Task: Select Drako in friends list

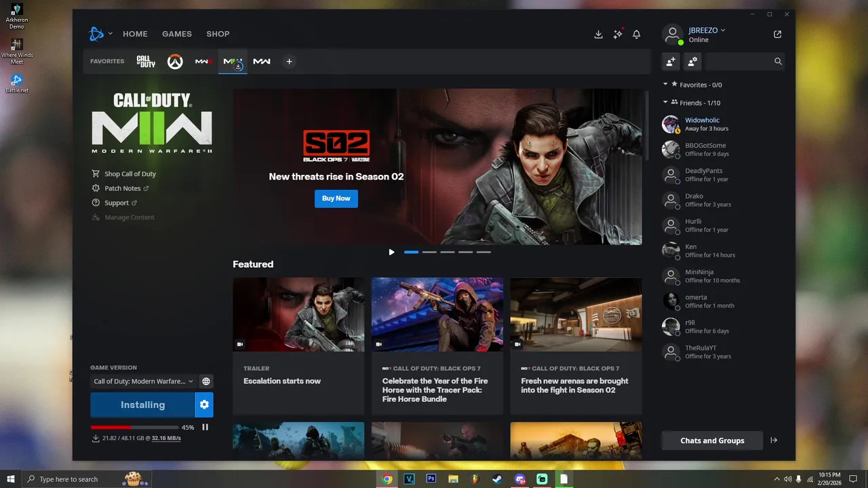Action: pos(722,200)
